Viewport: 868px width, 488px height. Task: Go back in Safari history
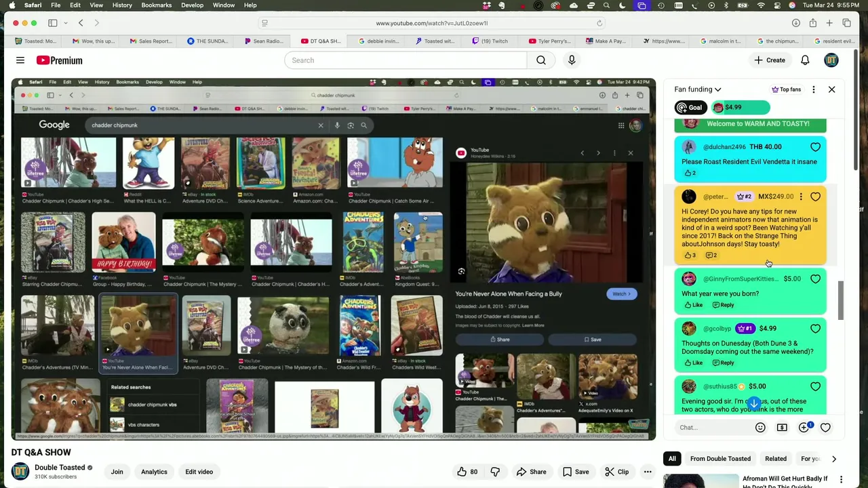point(81,23)
